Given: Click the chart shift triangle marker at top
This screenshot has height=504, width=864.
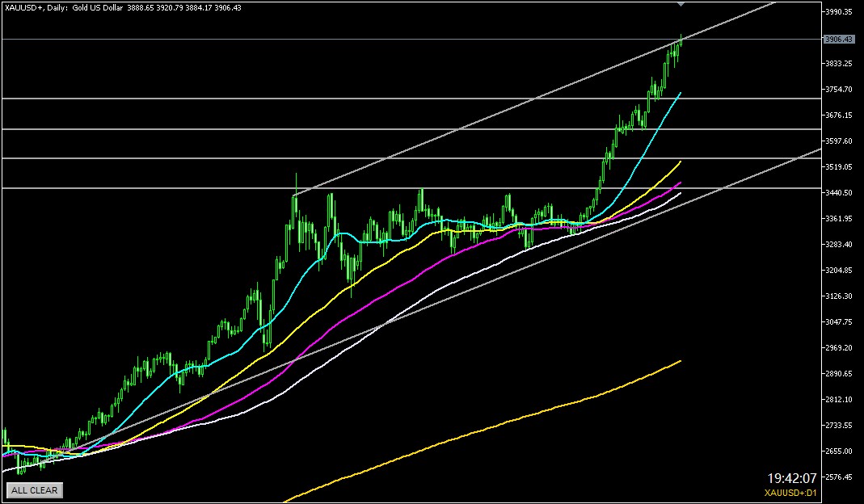Looking at the screenshot, I should (681, 4).
